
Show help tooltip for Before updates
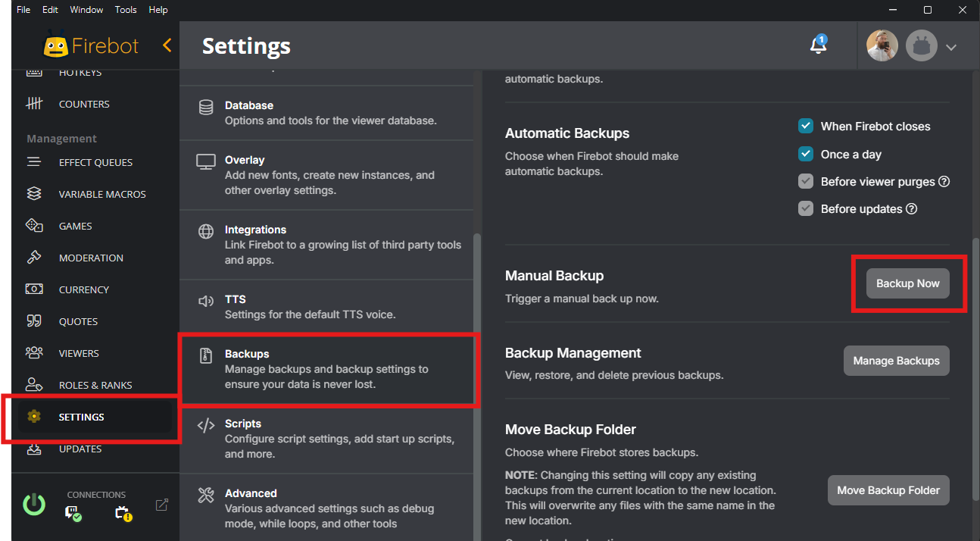pos(912,209)
